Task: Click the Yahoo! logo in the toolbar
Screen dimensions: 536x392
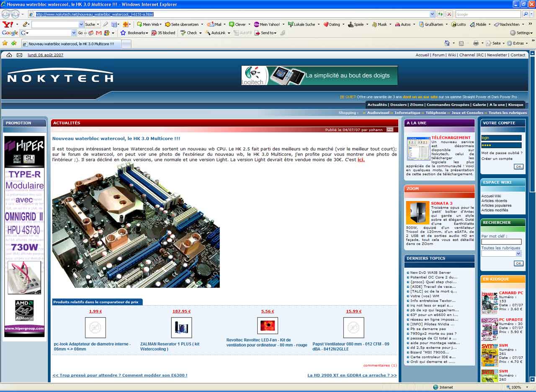Action: (x=7, y=24)
